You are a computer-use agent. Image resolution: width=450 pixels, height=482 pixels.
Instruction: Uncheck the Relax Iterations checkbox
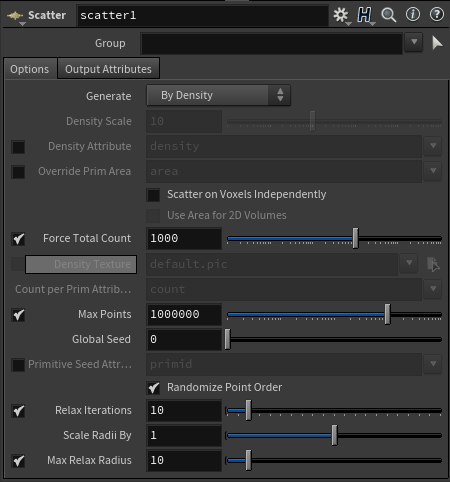coord(18,411)
